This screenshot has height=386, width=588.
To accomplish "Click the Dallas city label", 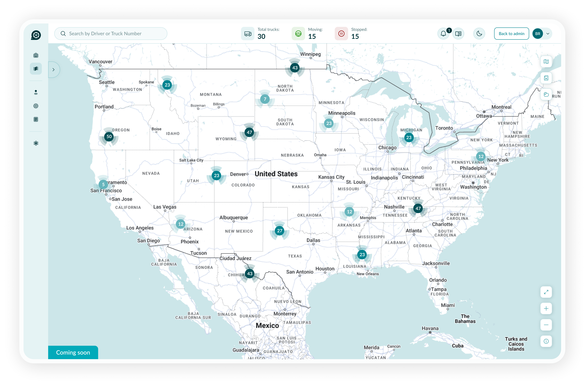I will click(x=313, y=240).
